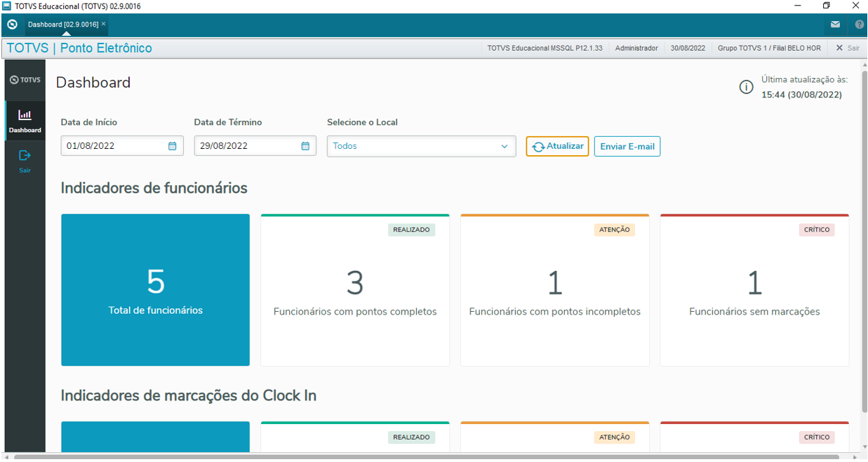Screen dimensions: 868x462
Task: Open the calendar picker for Data de Término
Action: click(x=305, y=145)
